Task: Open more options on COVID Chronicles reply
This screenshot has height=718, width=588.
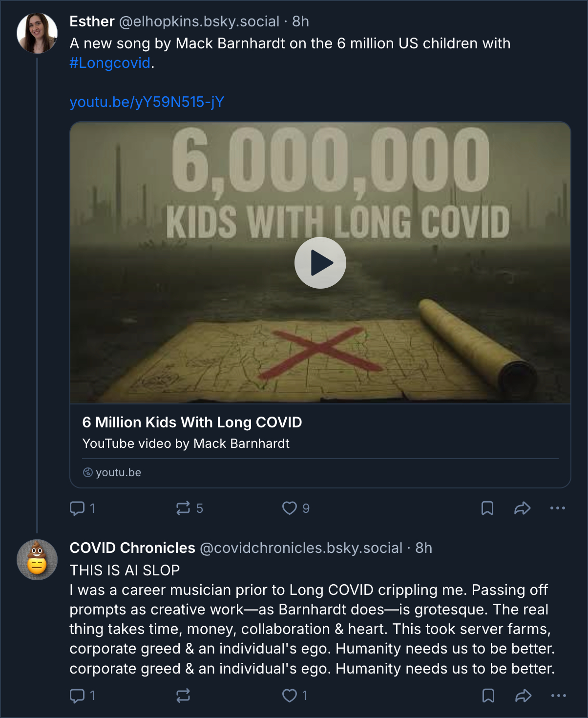Action: pos(558,696)
